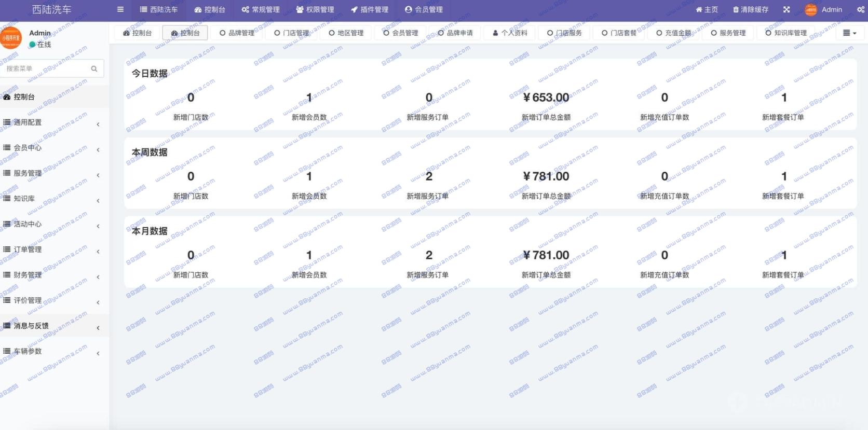Screen dimensions: 868x430
Task: Switch to 品牌申请 tab
Action: (x=455, y=33)
